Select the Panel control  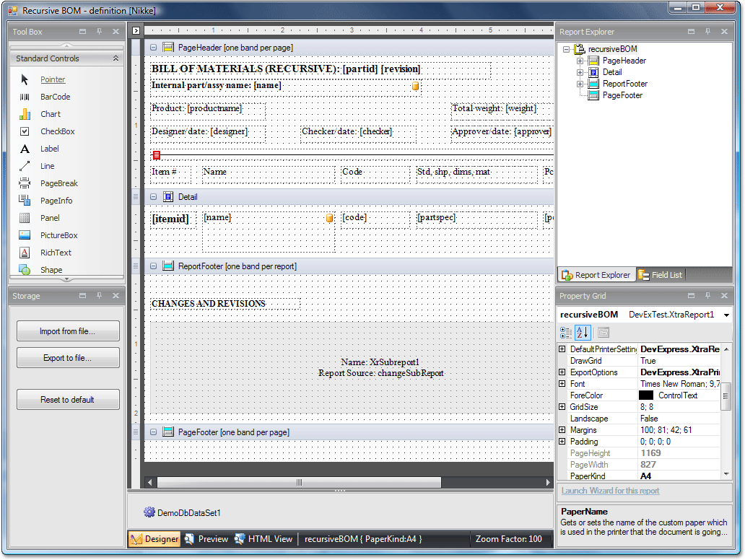(50, 218)
